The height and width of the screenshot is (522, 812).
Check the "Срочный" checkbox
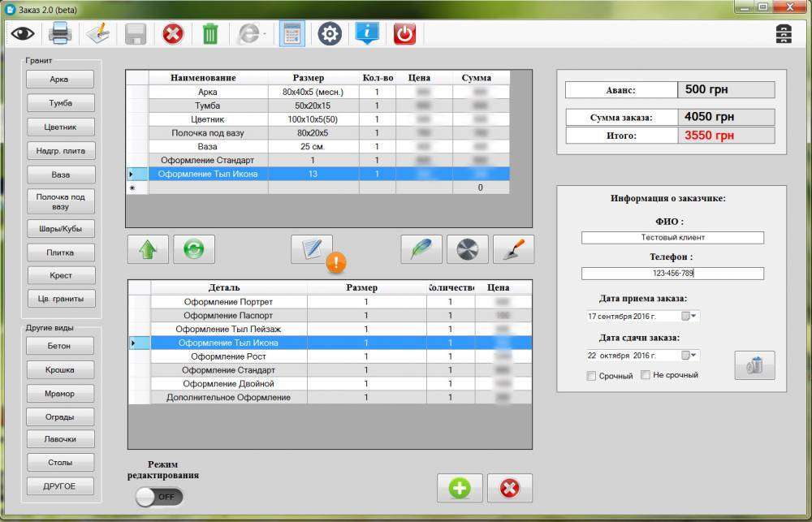click(x=591, y=376)
